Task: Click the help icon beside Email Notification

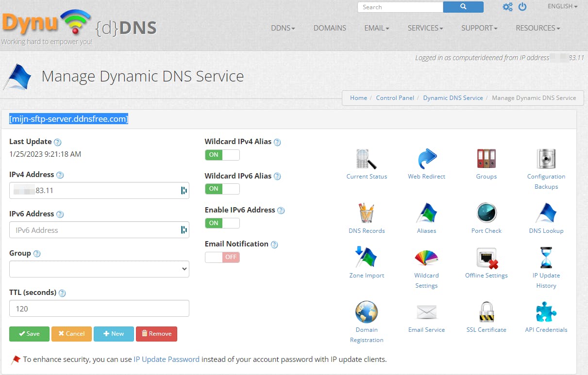Action: [274, 245]
